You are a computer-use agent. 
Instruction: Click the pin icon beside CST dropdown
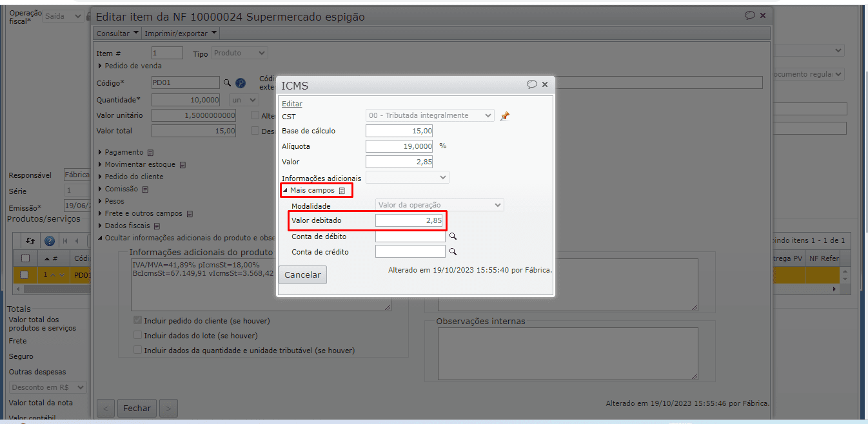click(505, 116)
